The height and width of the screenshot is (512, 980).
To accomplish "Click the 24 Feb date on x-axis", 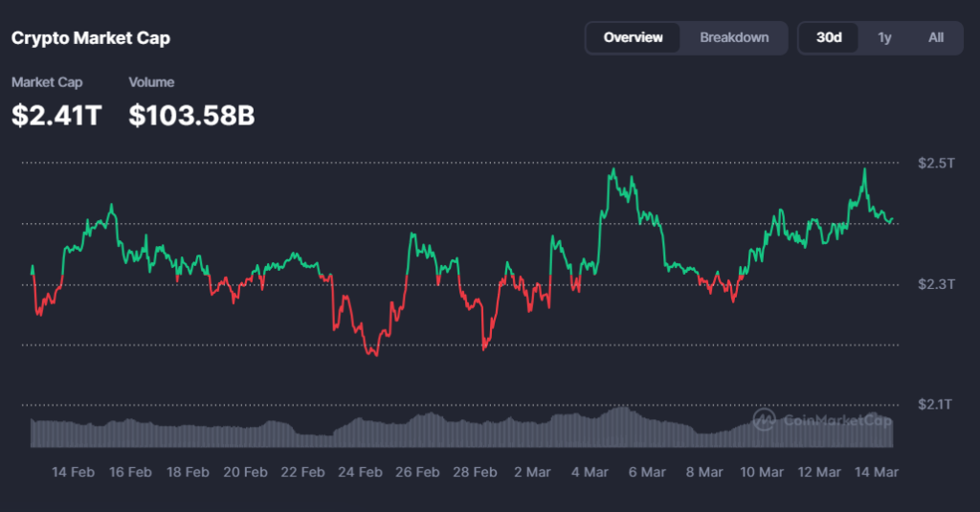I will pyautogui.click(x=360, y=472).
